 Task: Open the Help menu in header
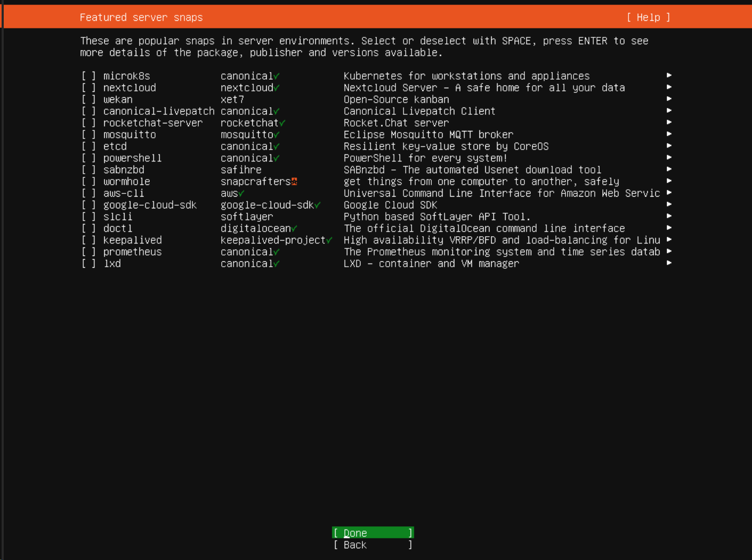[648, 18]
